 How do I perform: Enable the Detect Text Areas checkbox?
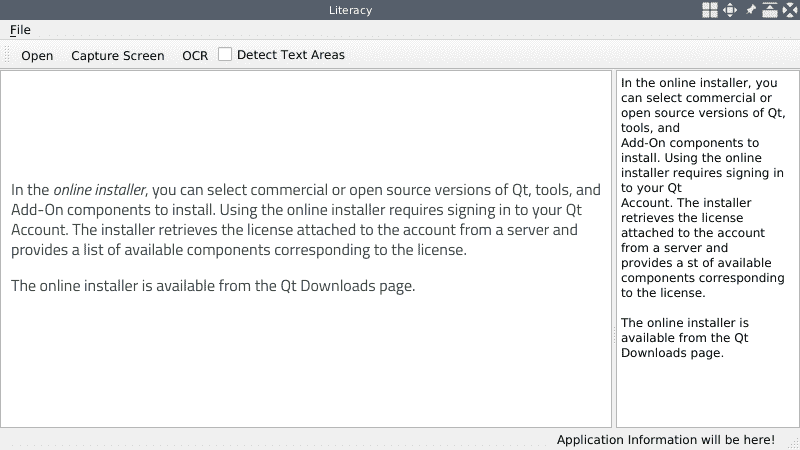coord(225,54)
